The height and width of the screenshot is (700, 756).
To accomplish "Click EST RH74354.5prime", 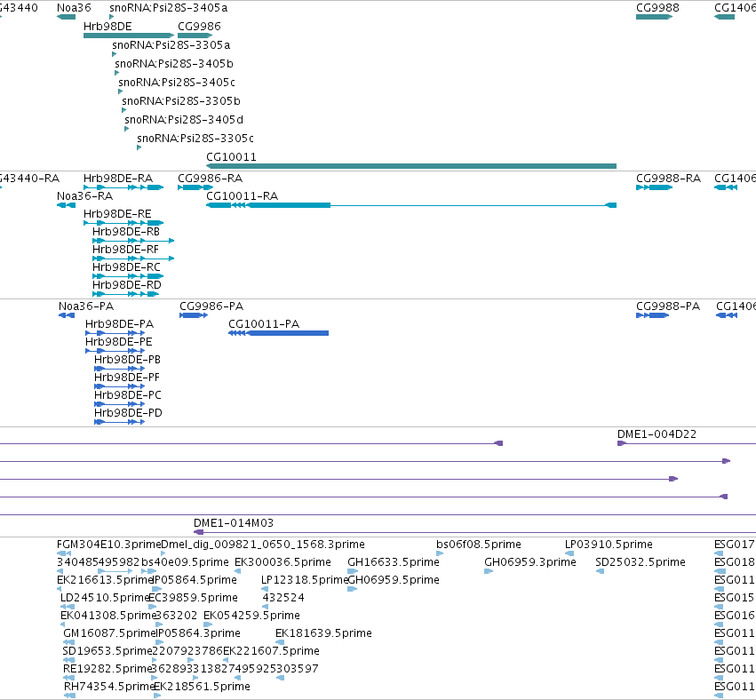I will [109, 687].
